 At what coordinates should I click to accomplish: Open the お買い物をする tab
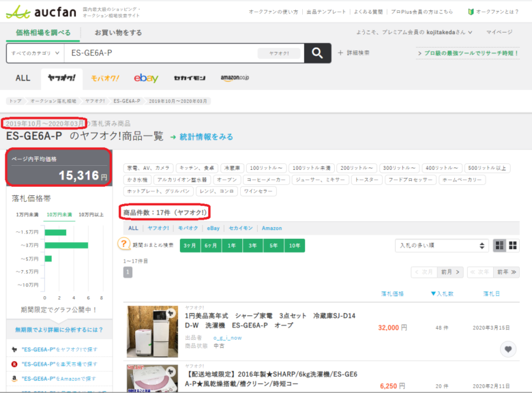click(118, 33)
